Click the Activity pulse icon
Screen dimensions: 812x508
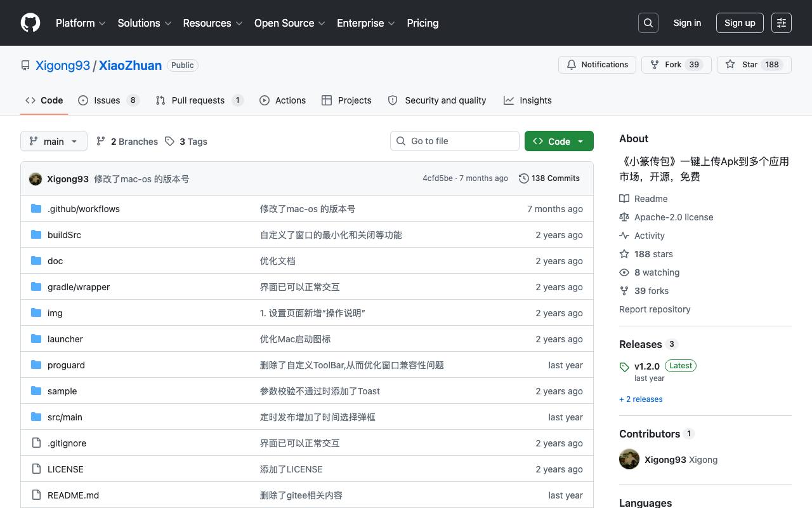[624, 235]
